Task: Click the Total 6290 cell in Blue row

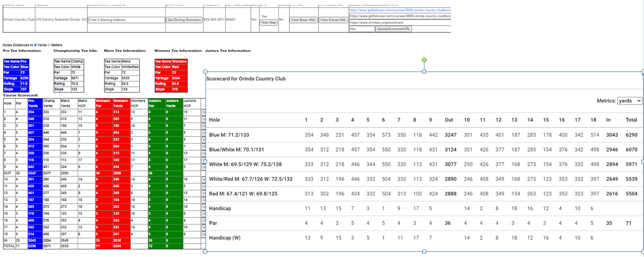Action: (x=631, y=135)
